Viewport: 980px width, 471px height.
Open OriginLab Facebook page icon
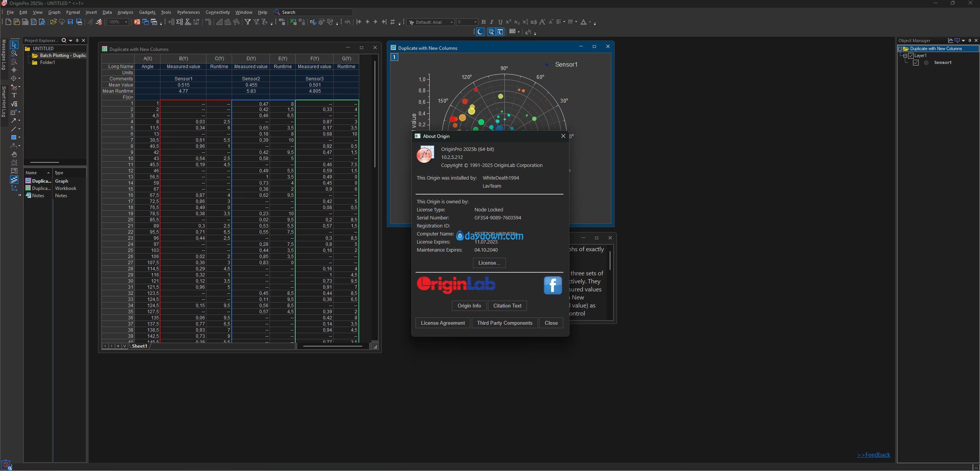[553, 285]
